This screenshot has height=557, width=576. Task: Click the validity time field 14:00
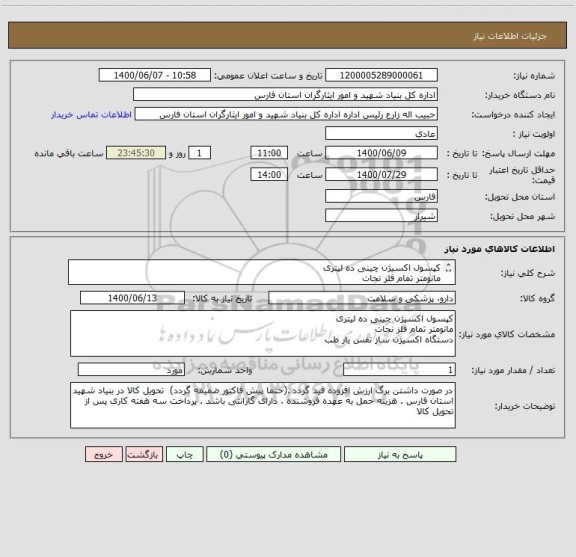(x=269, y=175)
